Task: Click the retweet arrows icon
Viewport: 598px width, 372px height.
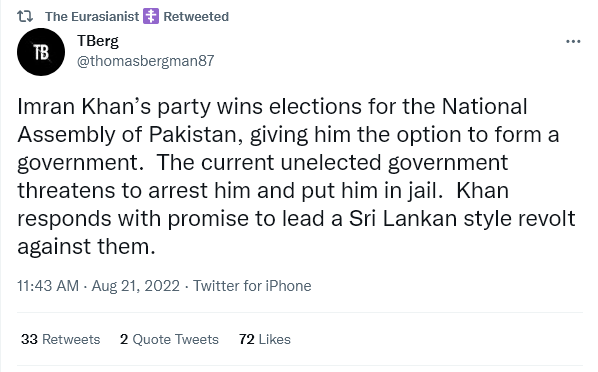Action: [25, 16]
